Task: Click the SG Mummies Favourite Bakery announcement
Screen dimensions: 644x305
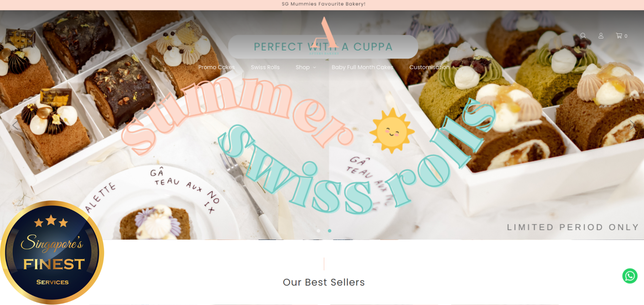Action: (323, 4)
